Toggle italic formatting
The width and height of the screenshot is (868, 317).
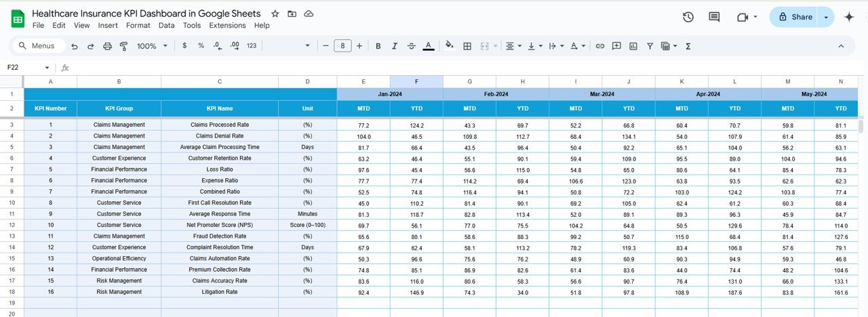395,46
